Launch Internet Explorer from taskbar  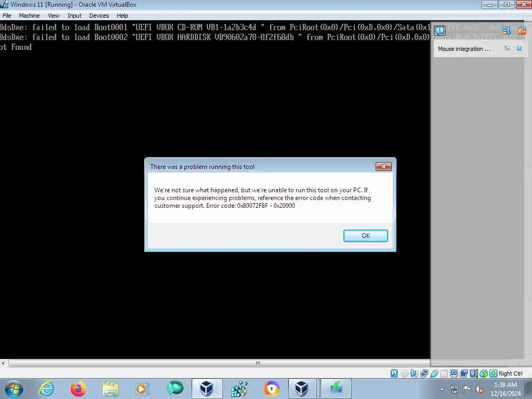click(46, 389)
